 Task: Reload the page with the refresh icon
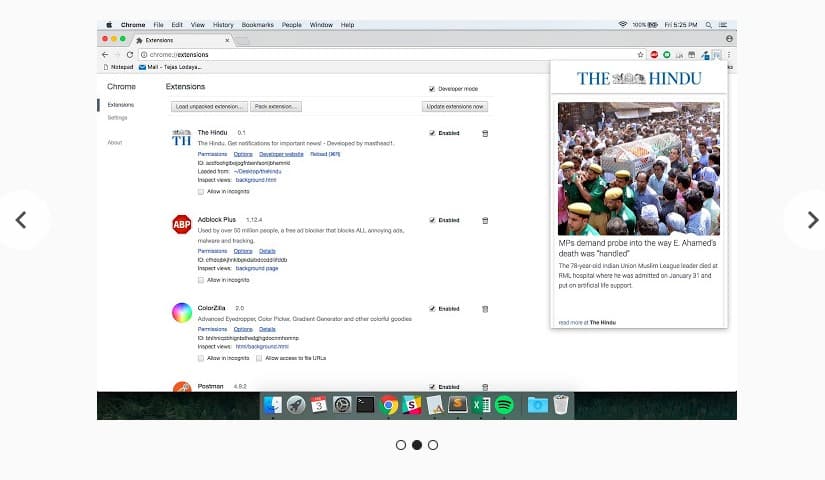tap(129, 55)
